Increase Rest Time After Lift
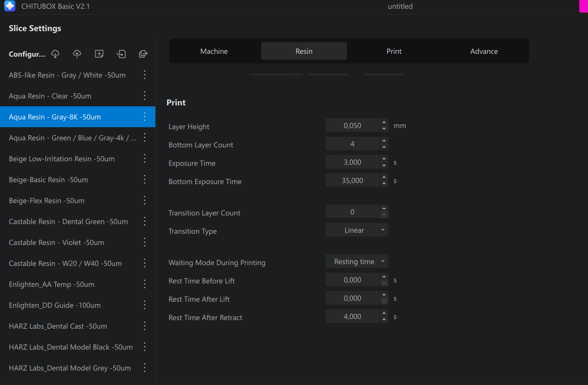The height and width of the screenshot is (385, 588). (384, 295)
